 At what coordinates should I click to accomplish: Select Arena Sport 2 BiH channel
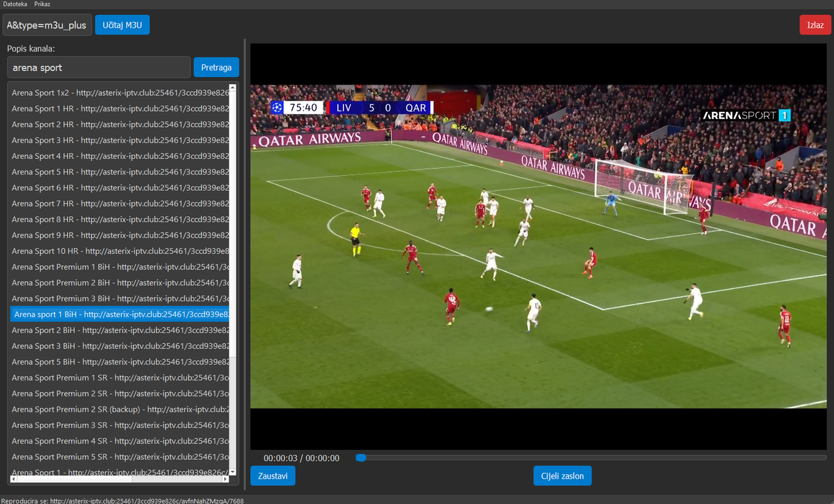tap(120, 330)
